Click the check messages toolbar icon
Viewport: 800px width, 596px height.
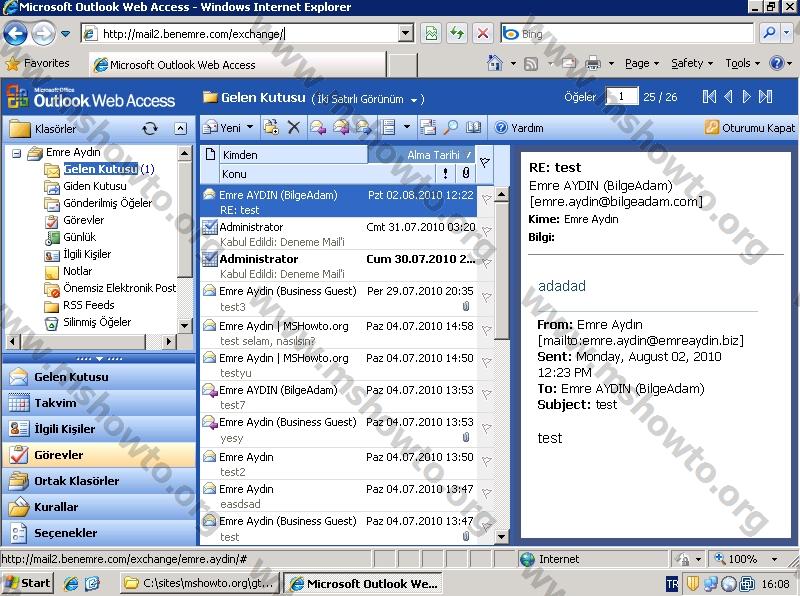(428, 128)
